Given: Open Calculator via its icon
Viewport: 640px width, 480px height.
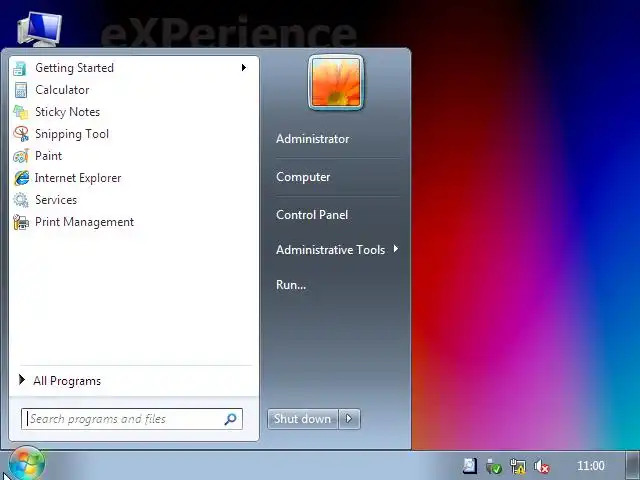Looking at the screenshot, I should point(20,90).
